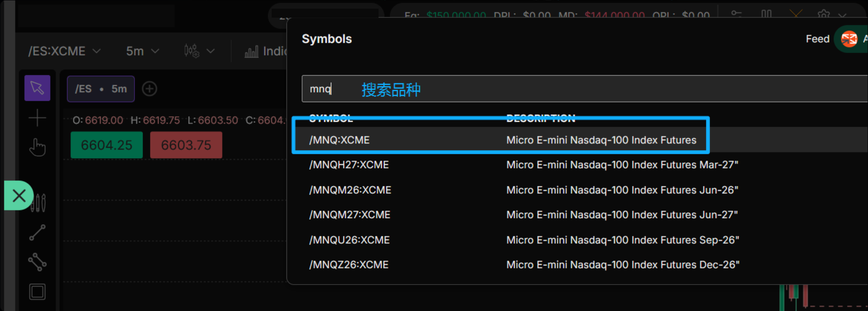Click the green X close badge
868x311 pixels.
tap(19, 196)
